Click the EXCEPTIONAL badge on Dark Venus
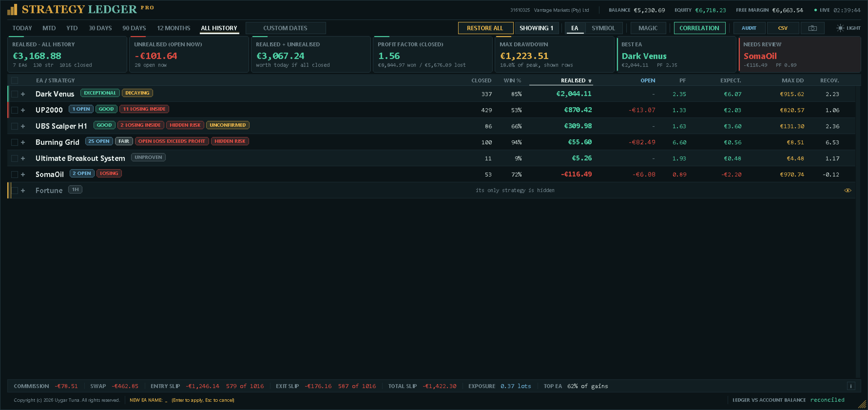The height and width of the screenshot is (410, 868). pyautogui.click(x=100, y=93)
